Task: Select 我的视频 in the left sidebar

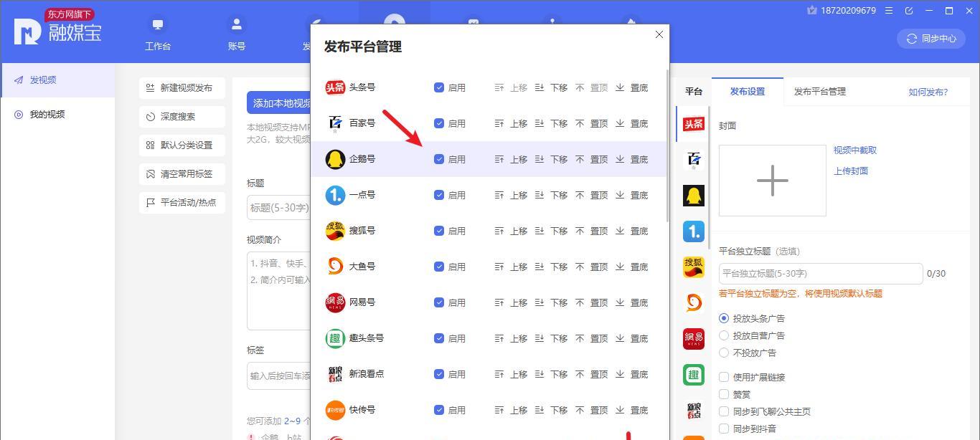Action: tap(57, 115)
